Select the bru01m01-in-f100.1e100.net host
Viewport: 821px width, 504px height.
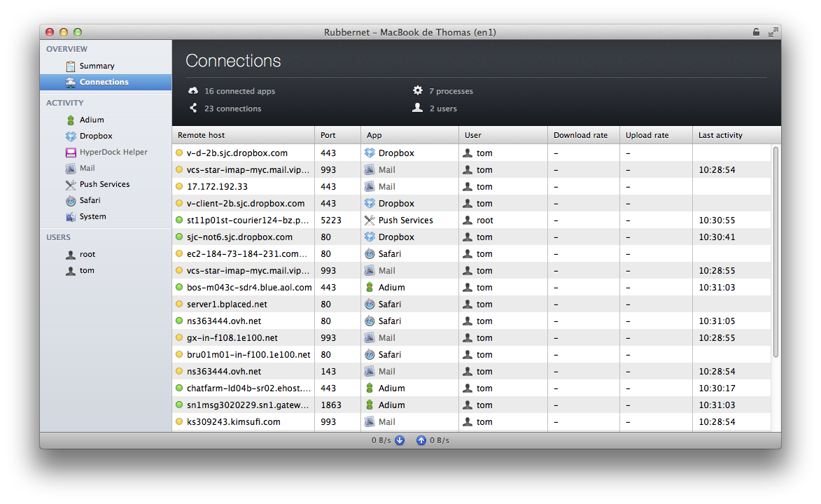(248, 355)
